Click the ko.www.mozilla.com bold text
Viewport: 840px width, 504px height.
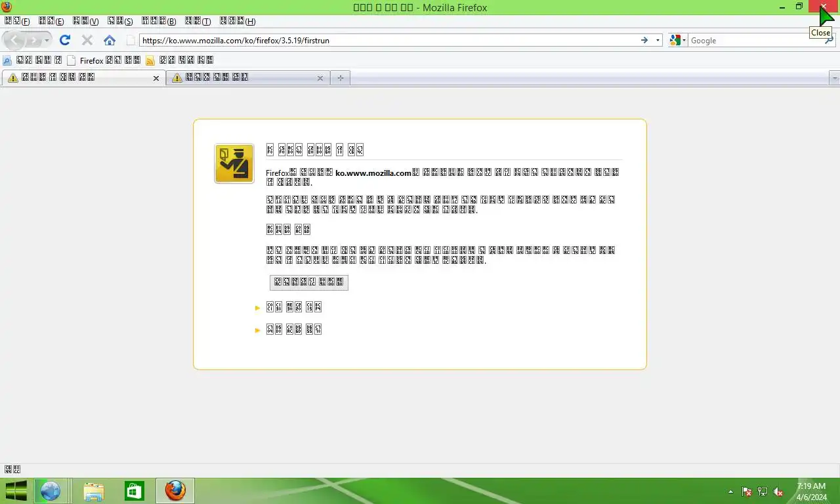pos(373,173)
